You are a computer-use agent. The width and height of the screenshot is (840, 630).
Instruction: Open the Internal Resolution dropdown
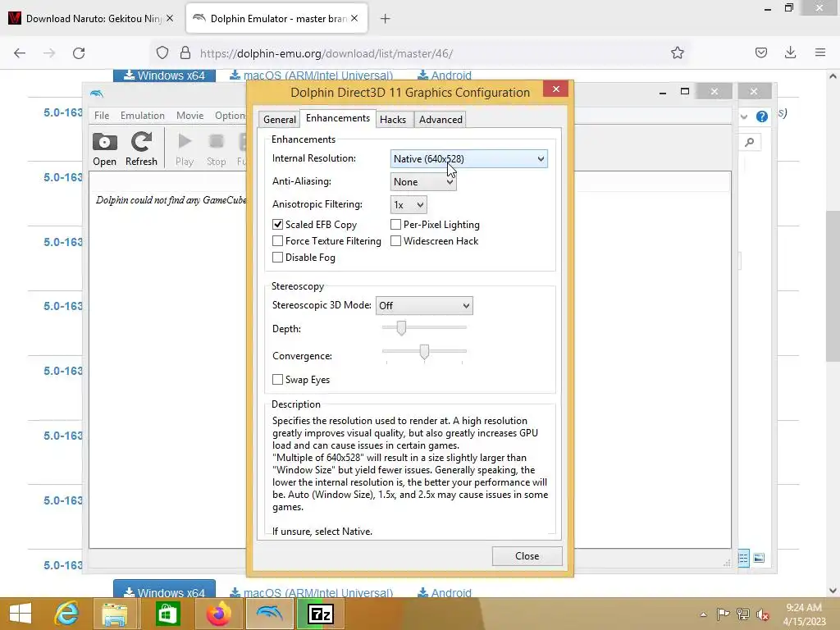pos(468,159)
